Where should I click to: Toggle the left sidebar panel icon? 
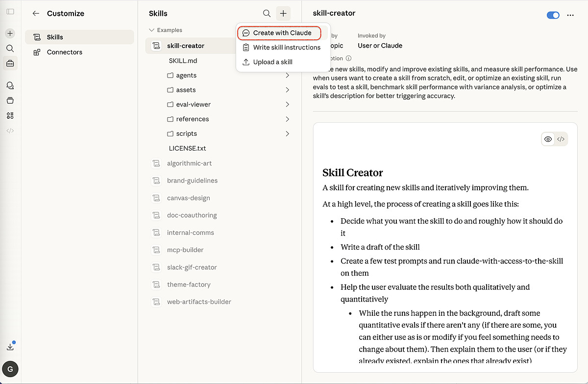coord(10,11)
